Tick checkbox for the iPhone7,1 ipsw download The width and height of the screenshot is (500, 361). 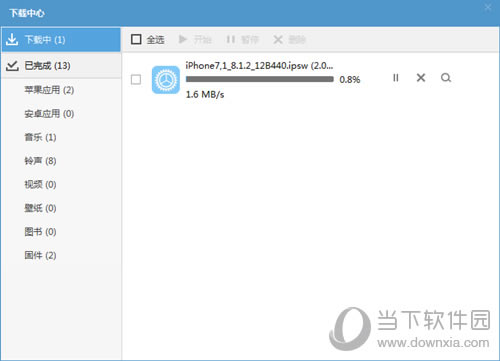click(136, 80)
